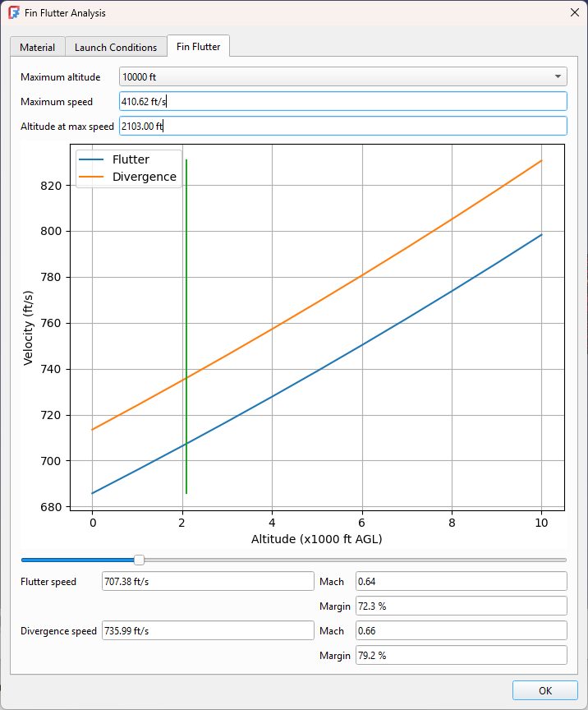Click the Divergence entry in chart legend
The image size is (588, 710).
point(144,177)
